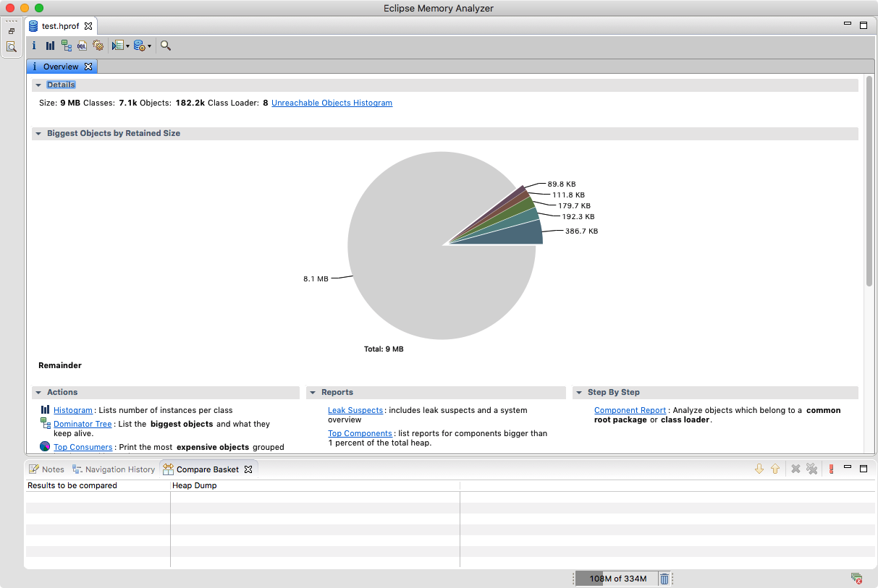Click the red exclamation compare icon

tap(831, 469)
